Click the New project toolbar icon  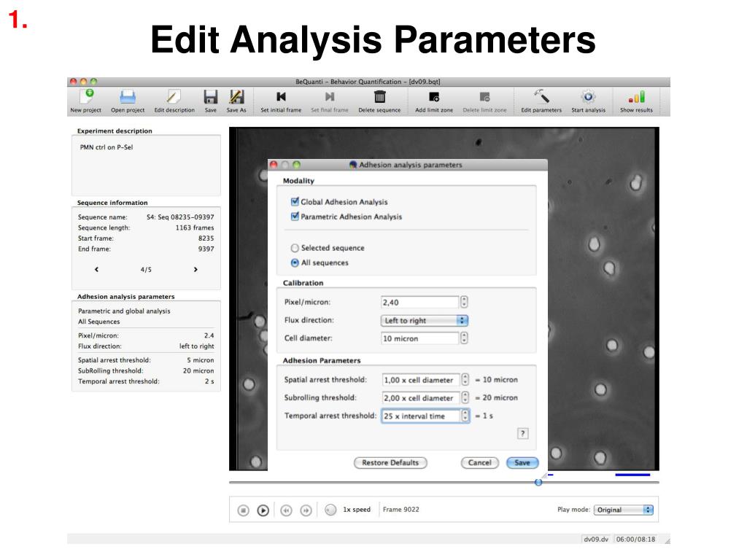(x=88, y=97)
